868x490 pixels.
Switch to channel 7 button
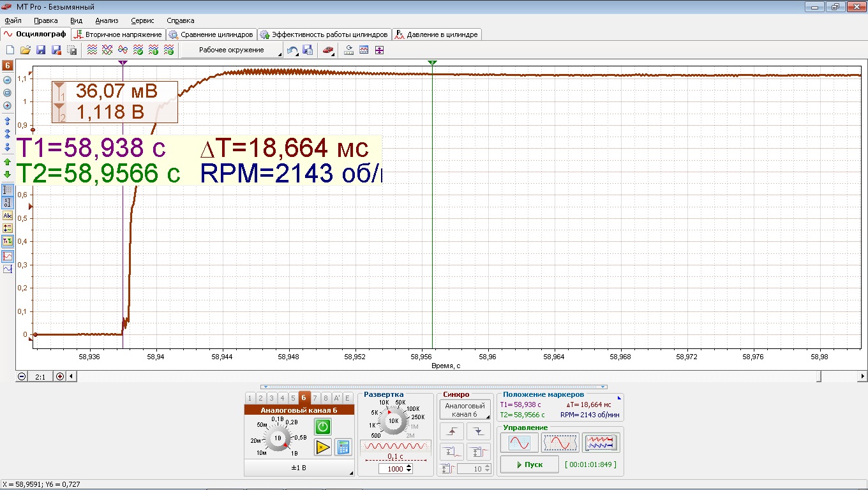[315, 397]
